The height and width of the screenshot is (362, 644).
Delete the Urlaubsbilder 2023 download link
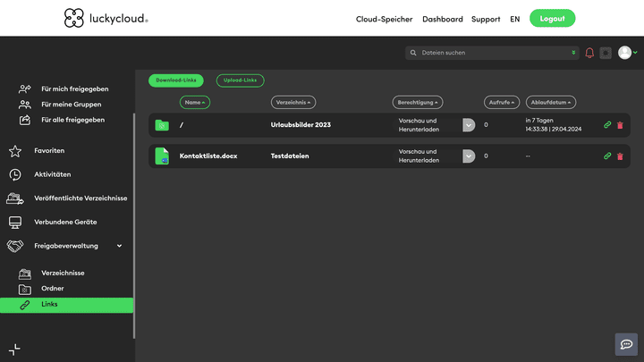[620, 125]
